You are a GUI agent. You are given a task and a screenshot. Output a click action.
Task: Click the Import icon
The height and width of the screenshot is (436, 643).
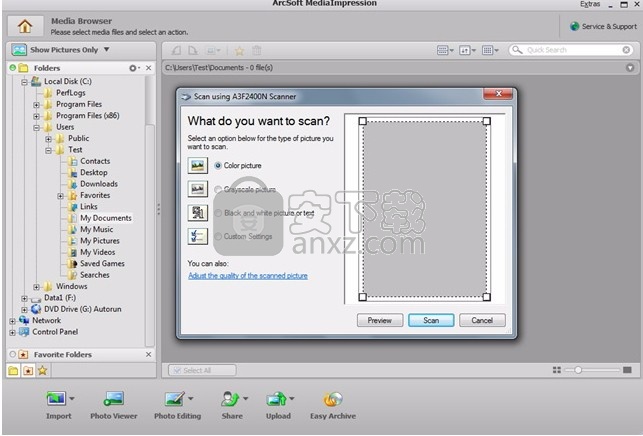56,398
